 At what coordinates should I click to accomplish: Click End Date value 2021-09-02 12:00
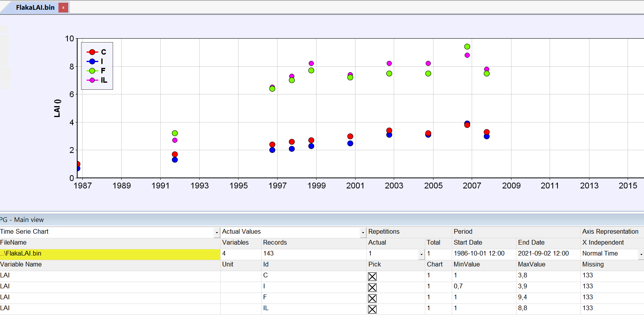pos(543,254)
